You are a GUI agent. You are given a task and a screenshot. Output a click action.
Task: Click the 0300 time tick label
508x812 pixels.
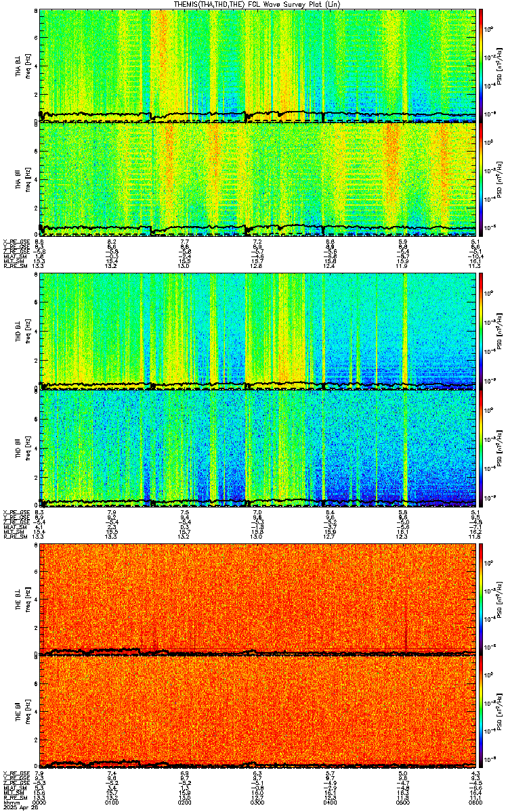[x=257, y=803]
